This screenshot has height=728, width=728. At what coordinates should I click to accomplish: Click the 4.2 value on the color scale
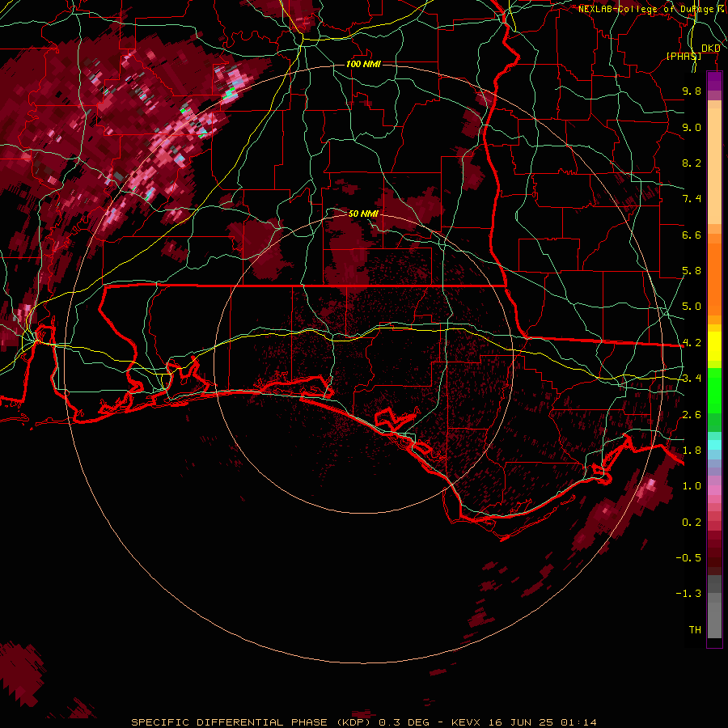(692, 343)
